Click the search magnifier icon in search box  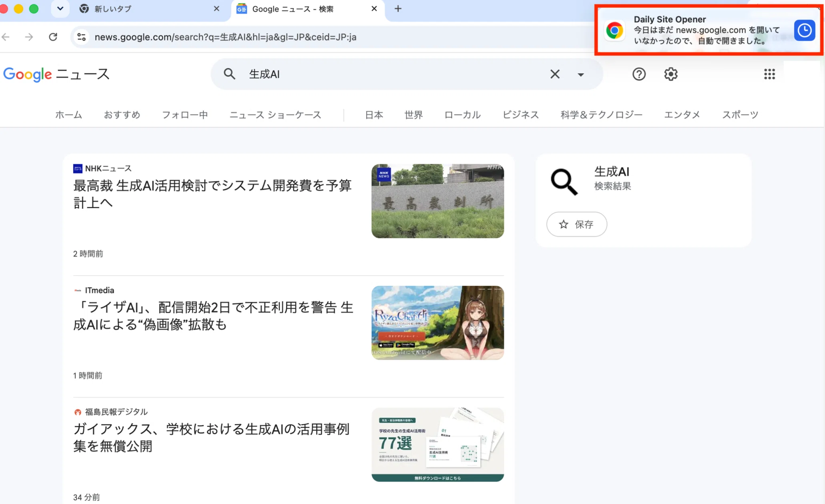pyautogui.click(x=229, y=74)
